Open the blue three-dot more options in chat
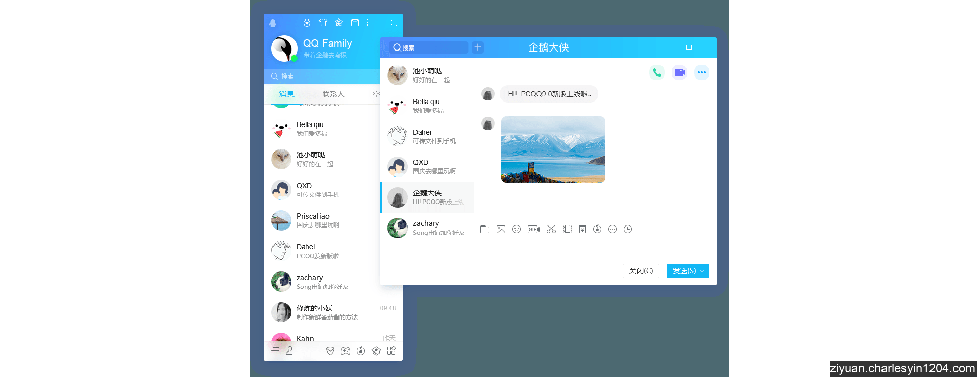 [702, 72]
